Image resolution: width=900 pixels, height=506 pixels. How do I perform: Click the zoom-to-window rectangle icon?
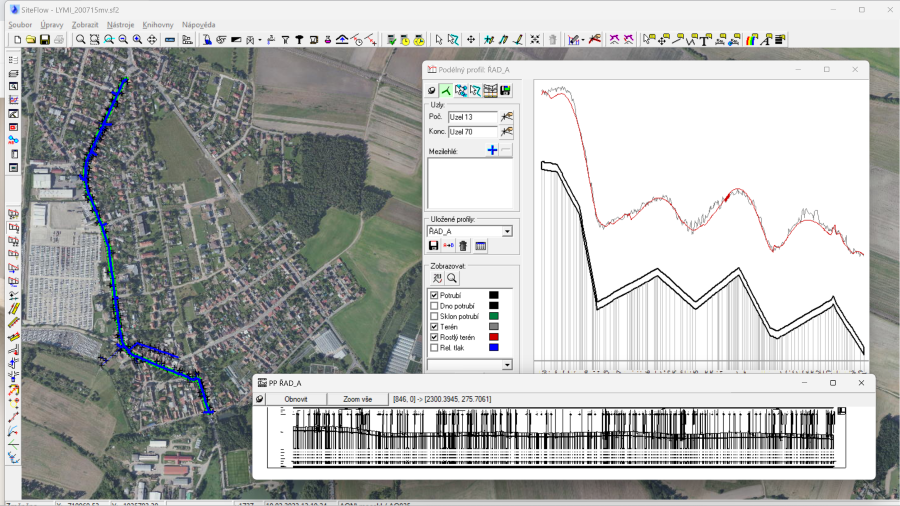point(95,40)
